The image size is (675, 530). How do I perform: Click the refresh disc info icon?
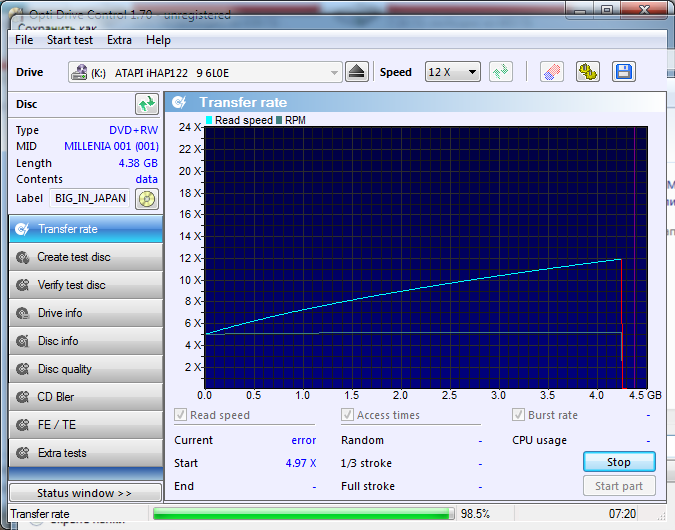tap(147, 104)
